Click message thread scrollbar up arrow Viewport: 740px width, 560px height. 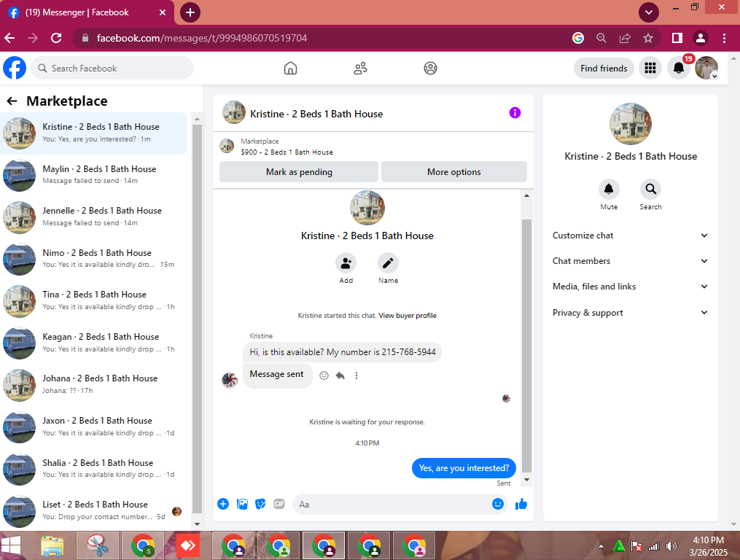coord(526,195)
